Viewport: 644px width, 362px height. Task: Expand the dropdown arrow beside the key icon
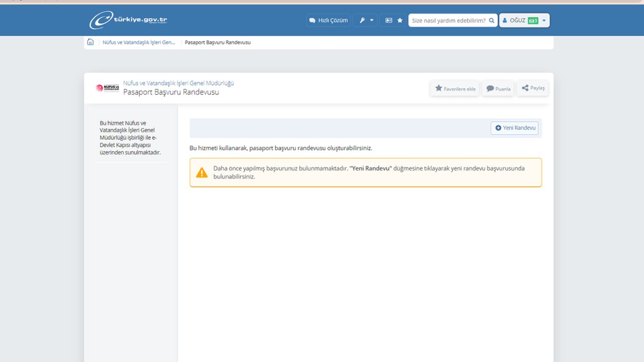[372, 20]
